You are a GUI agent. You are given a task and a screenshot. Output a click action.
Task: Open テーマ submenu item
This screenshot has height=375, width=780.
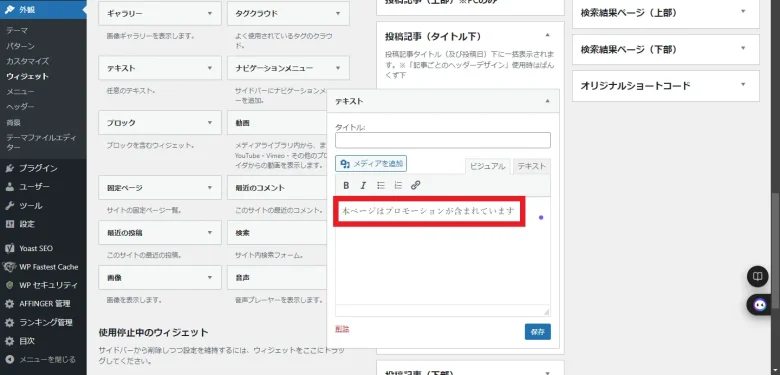[17, 31]
